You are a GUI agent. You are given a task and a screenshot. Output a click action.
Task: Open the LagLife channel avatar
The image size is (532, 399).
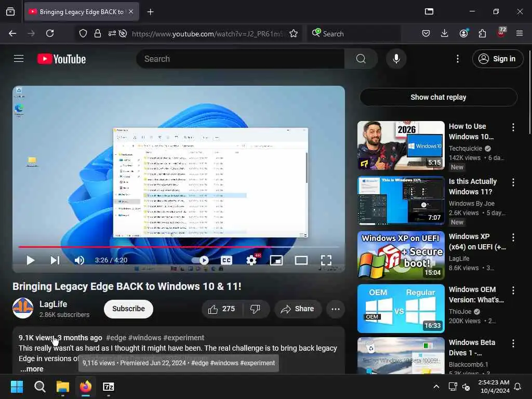tap(23, 308)
